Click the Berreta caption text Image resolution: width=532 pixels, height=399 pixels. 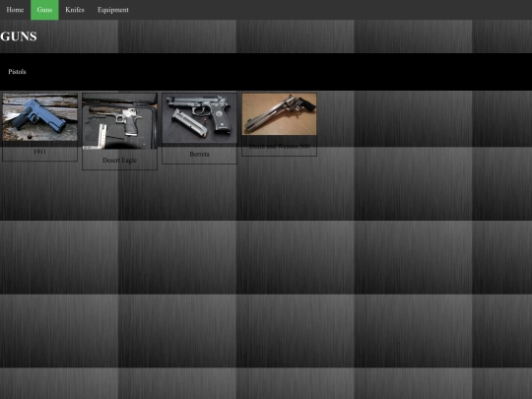(199, 154)
